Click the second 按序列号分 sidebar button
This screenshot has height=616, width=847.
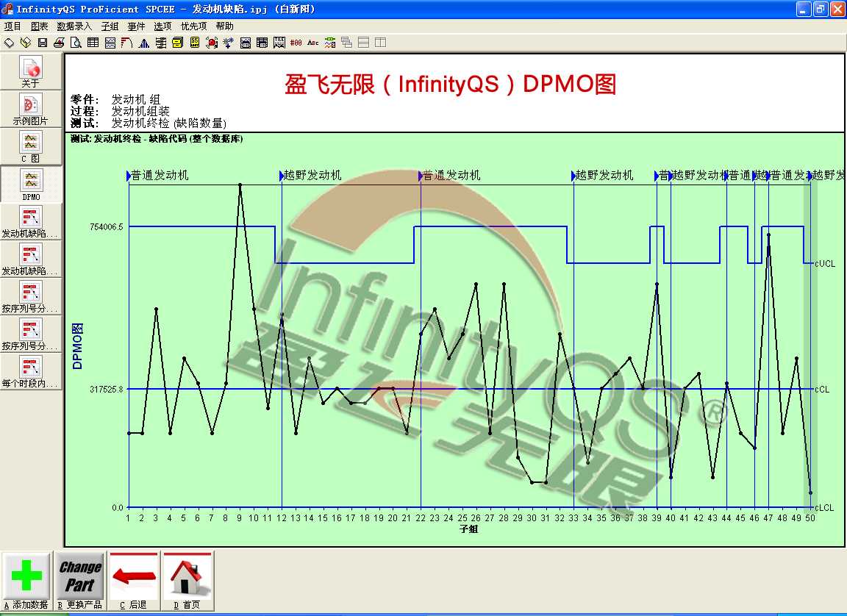[x=31, y=334]
